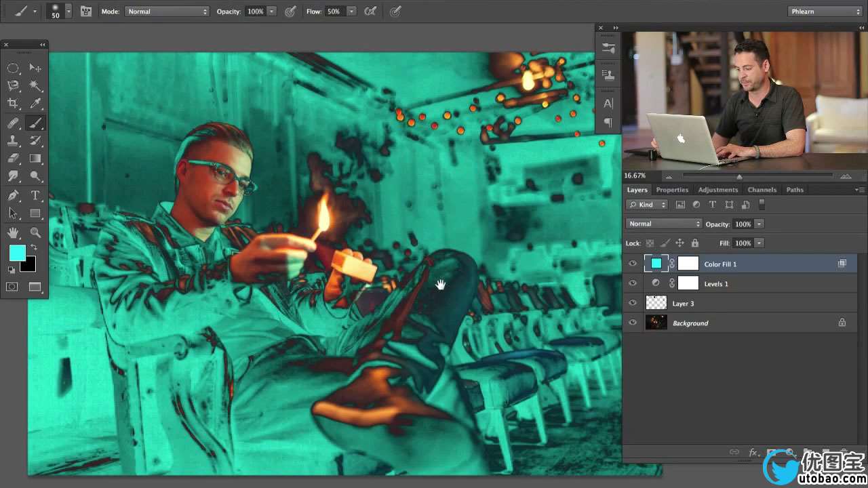Select the Pen tool
The image size is (868, 488).
click(13, 195)
